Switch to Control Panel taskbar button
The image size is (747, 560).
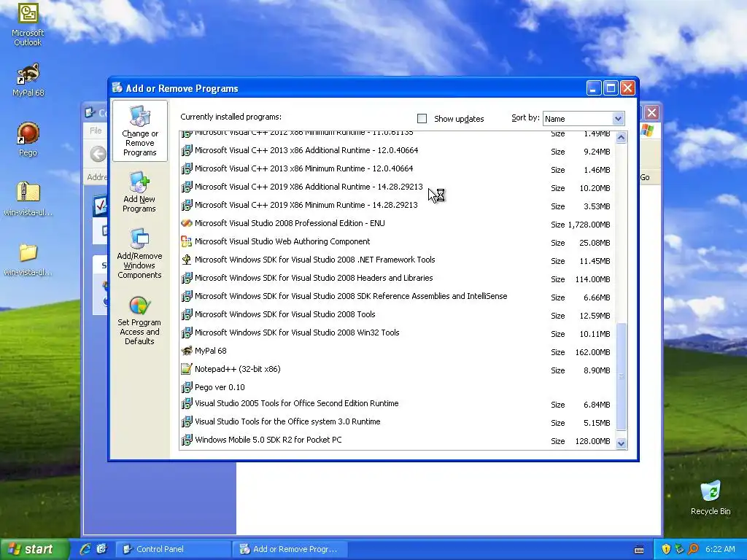point(174,549)
